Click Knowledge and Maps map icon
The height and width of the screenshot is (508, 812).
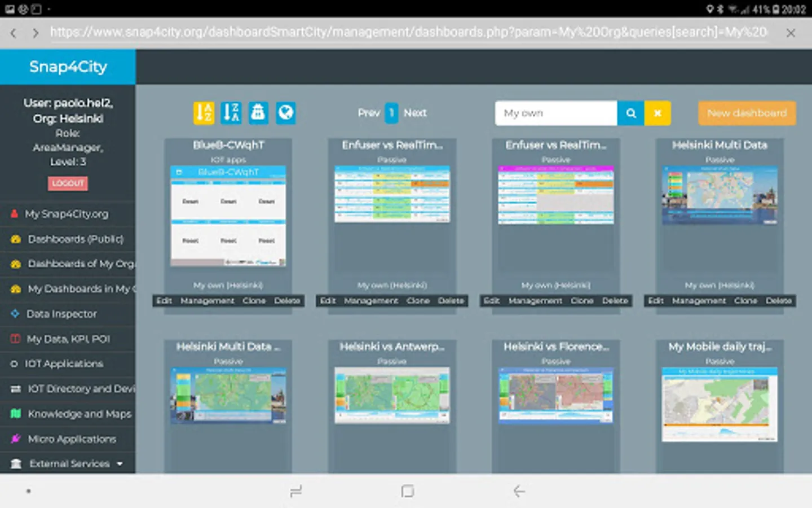coord(16,414)
